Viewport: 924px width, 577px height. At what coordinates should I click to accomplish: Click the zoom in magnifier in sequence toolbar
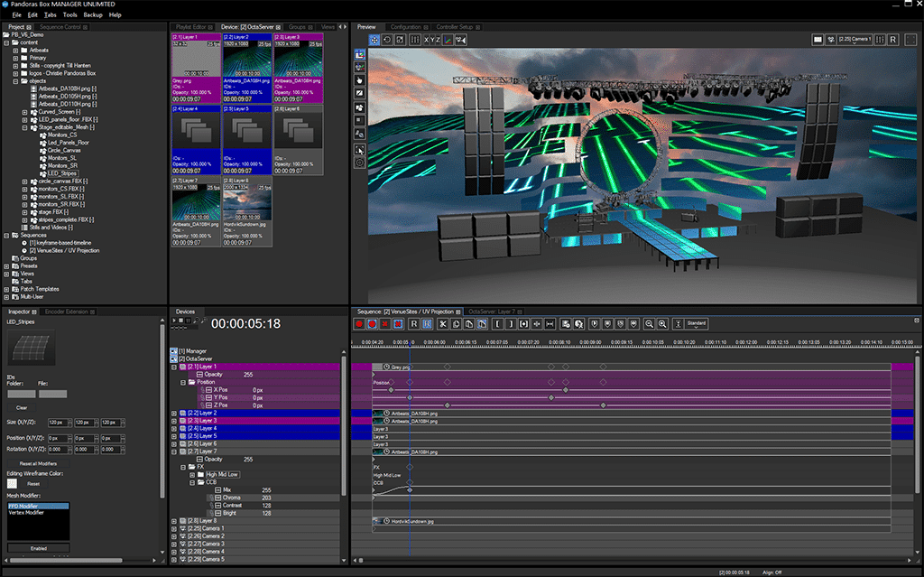(x=662, y=323)
